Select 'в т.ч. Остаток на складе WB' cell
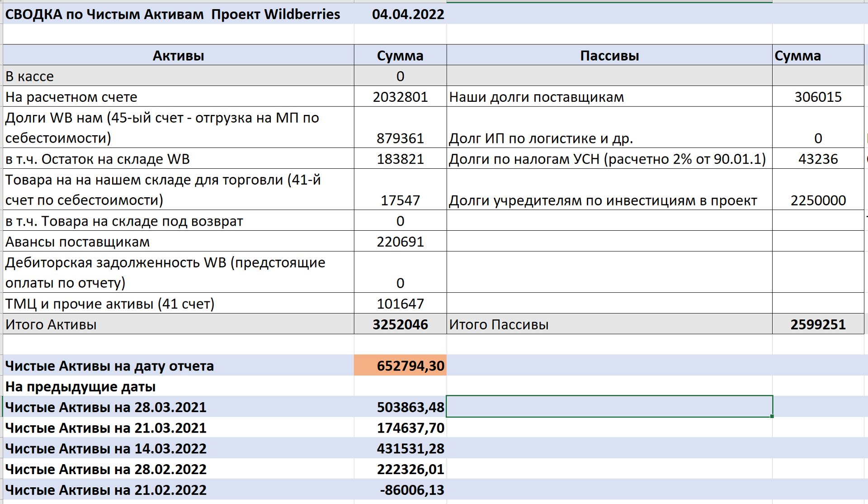The width and height of the screenshot is (868, 504). 179,159
